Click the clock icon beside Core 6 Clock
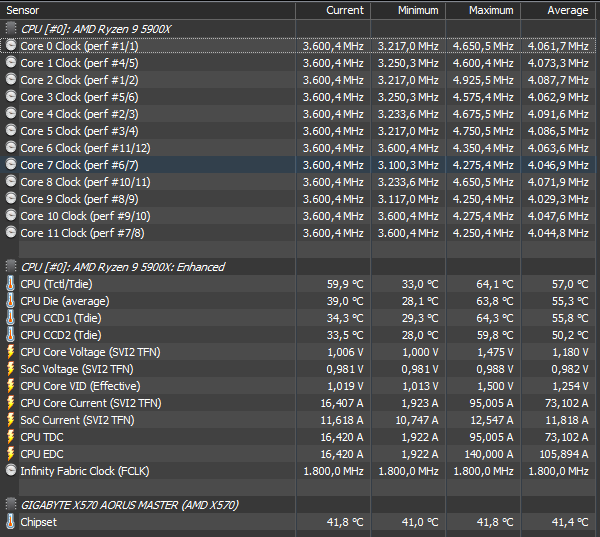This screenshot has height=537, width=600. tap(11, 147)
